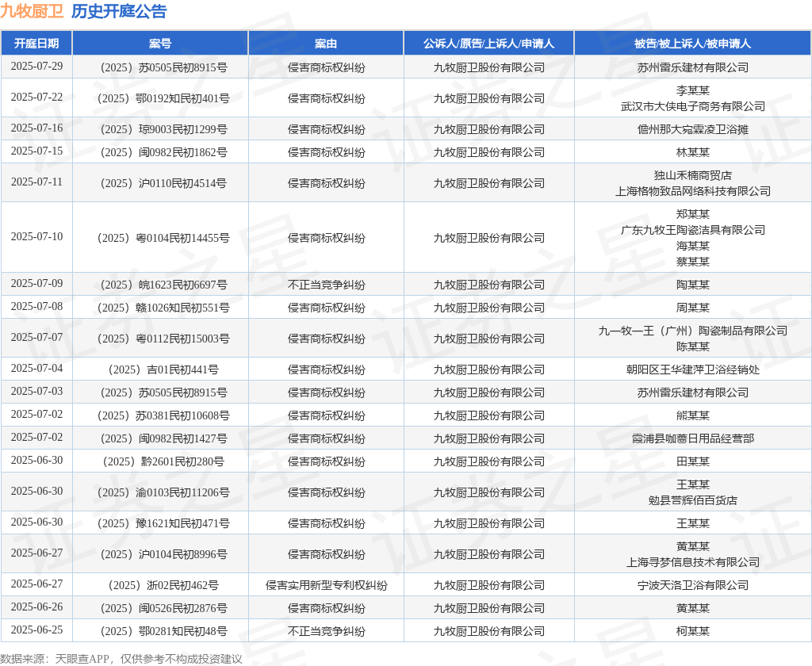
Task: Select the 开庭日期 column header
Action: 36,44
